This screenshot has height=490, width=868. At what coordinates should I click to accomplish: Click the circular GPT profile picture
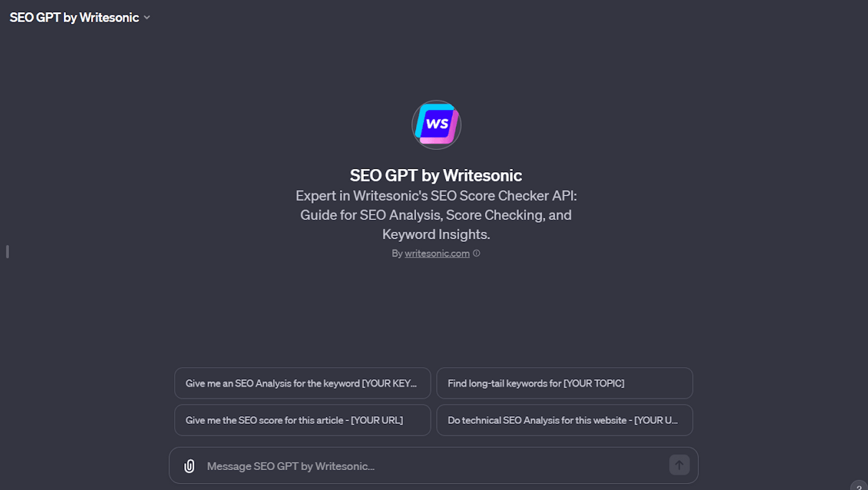tap(436, 125)
